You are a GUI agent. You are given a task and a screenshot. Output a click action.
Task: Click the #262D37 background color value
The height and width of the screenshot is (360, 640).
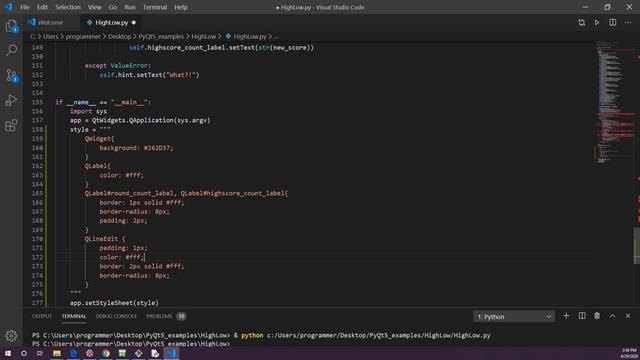coord(157,148)
